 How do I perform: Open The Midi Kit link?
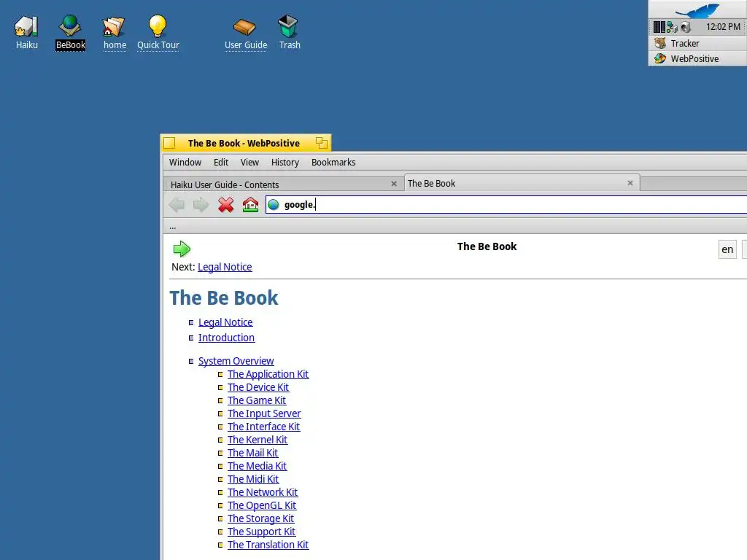tap(253, 479)
